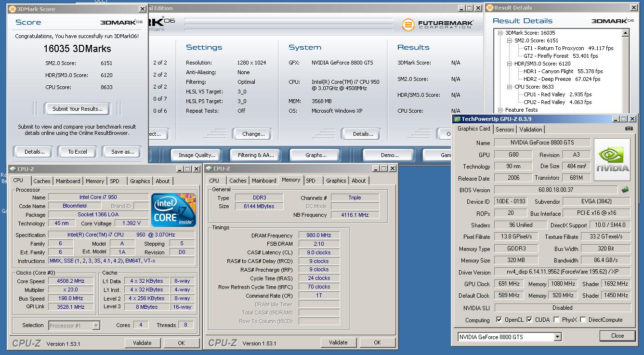The height and width of the screenshot is (355, 644).
Task: Click the DRAM Frequency value 980.0 MHz
Action: click(319, 236)
